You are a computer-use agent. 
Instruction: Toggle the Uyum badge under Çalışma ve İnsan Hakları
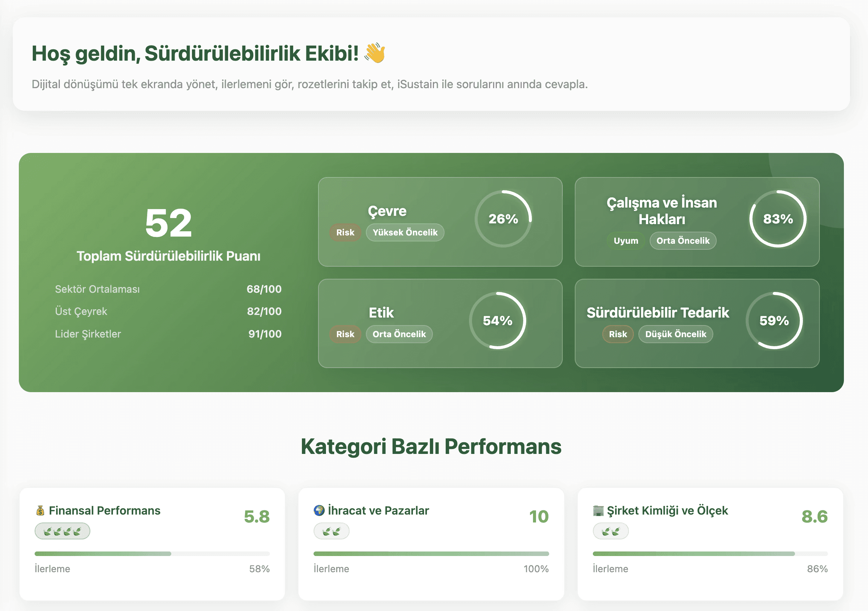(x=625, y=241)
